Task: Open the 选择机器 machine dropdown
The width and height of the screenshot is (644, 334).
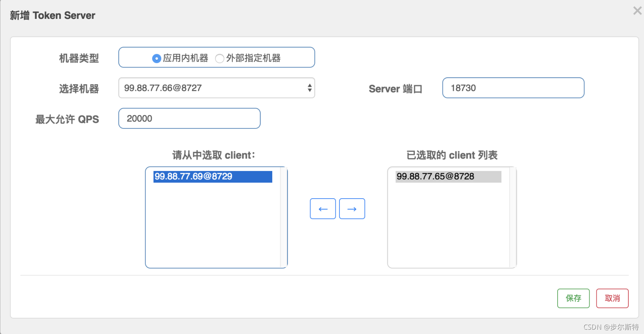Action: (216, 88)
